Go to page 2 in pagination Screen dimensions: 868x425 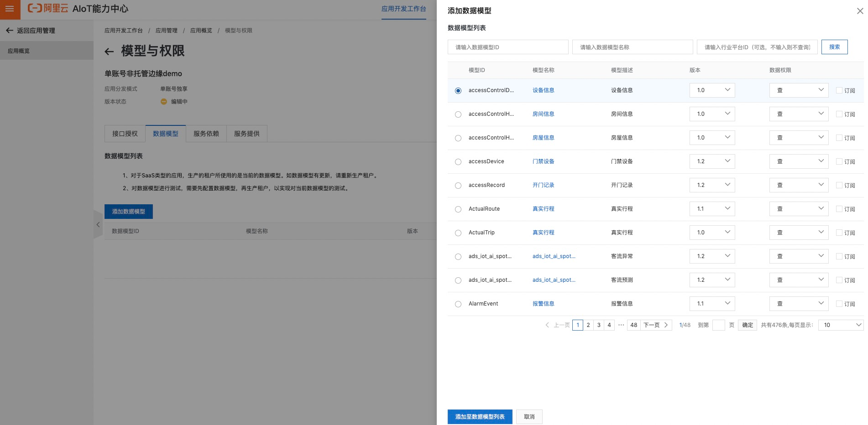pyautogui.click(x=588, y=325)
